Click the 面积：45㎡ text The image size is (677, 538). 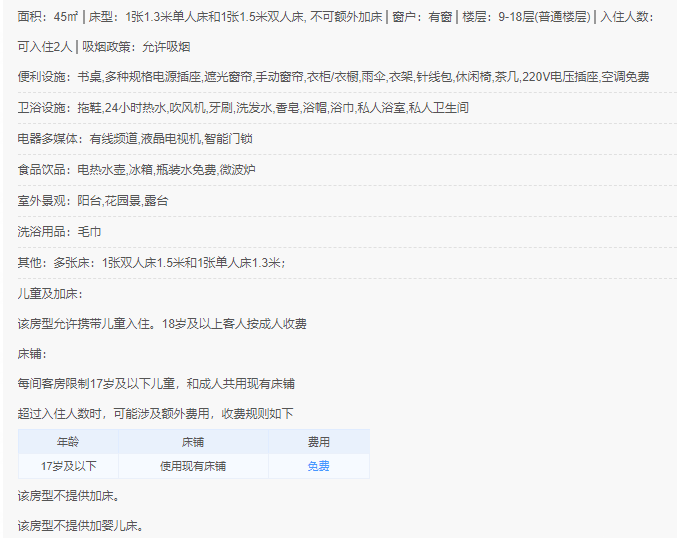click(46, 17)
